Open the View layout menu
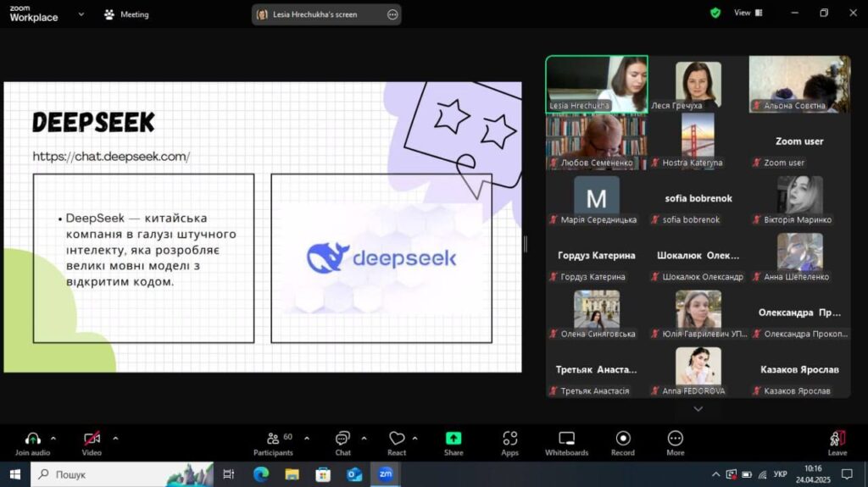This screenshot has width=868, height=487. point(748,13)
